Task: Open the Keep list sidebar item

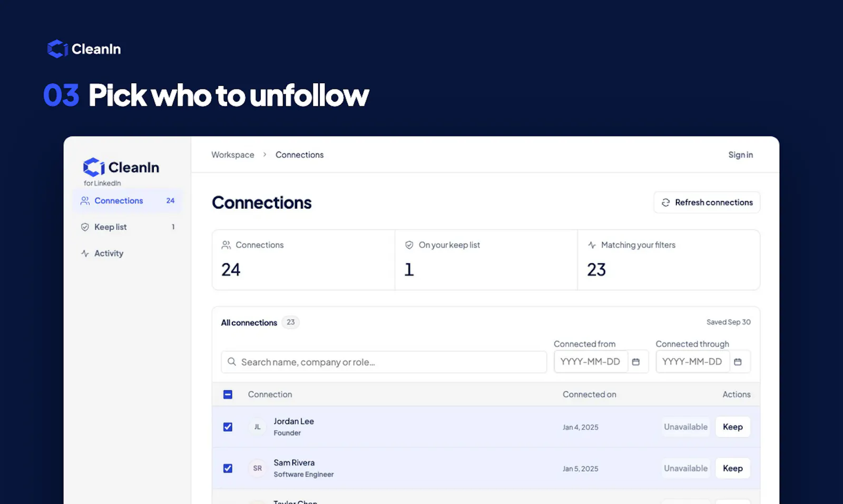Action: [x=127, y=227]
